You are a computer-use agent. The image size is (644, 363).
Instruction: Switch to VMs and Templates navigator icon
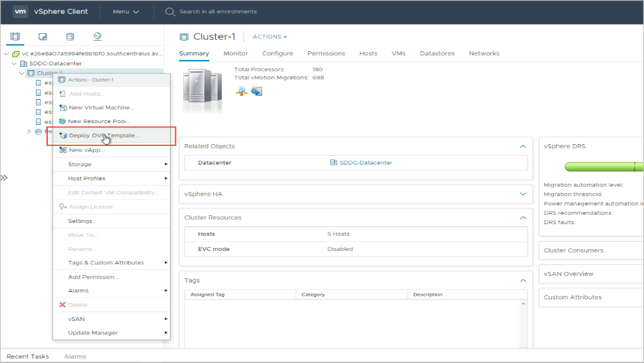point(43,37)
